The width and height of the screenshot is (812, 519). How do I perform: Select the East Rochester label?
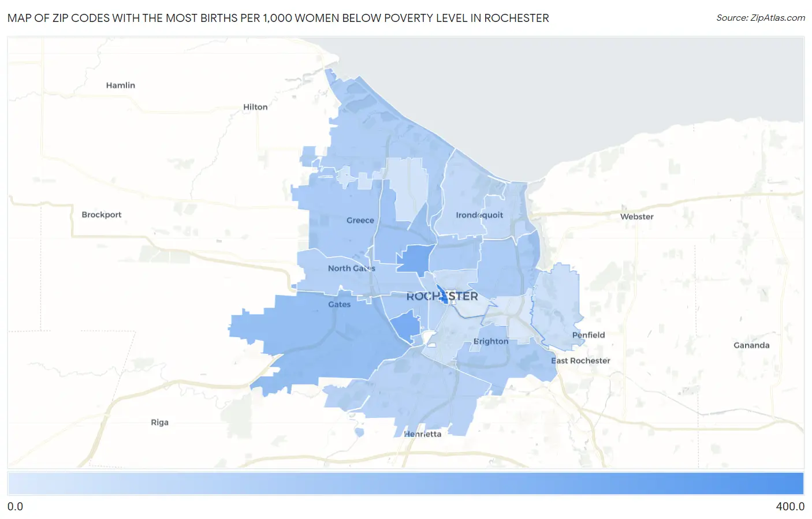(580, 361)
